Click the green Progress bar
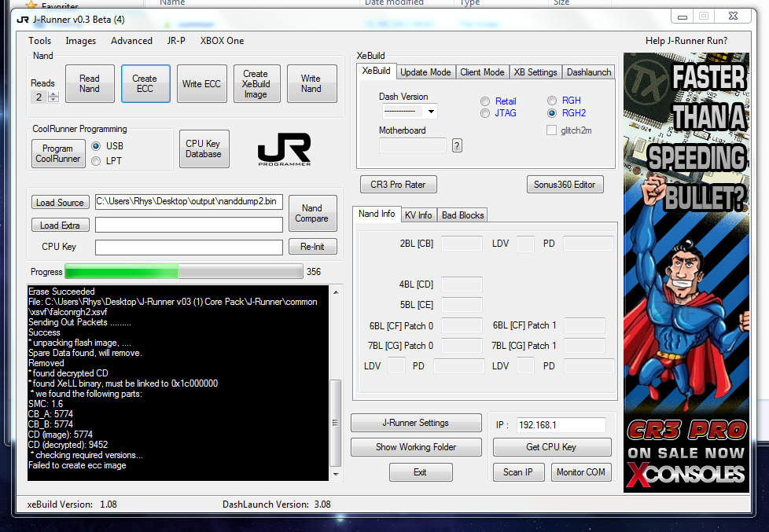 pyautogui.click(x=184, y=271)
